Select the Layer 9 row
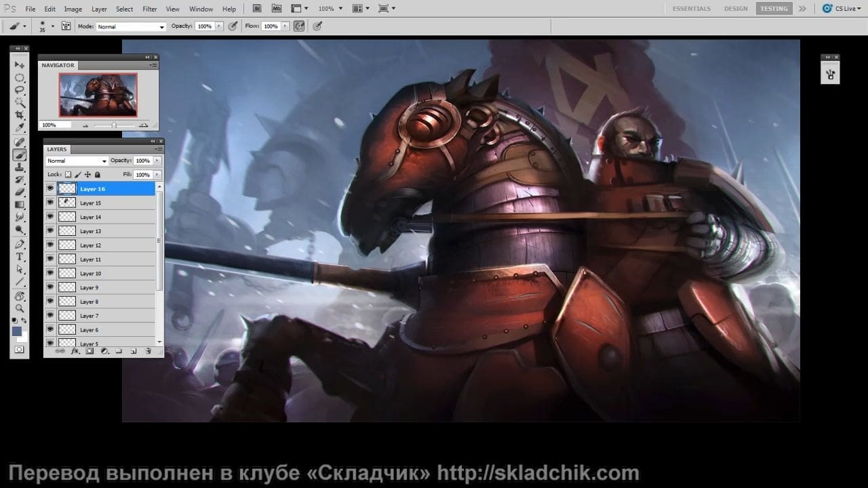 pos(100,287)
